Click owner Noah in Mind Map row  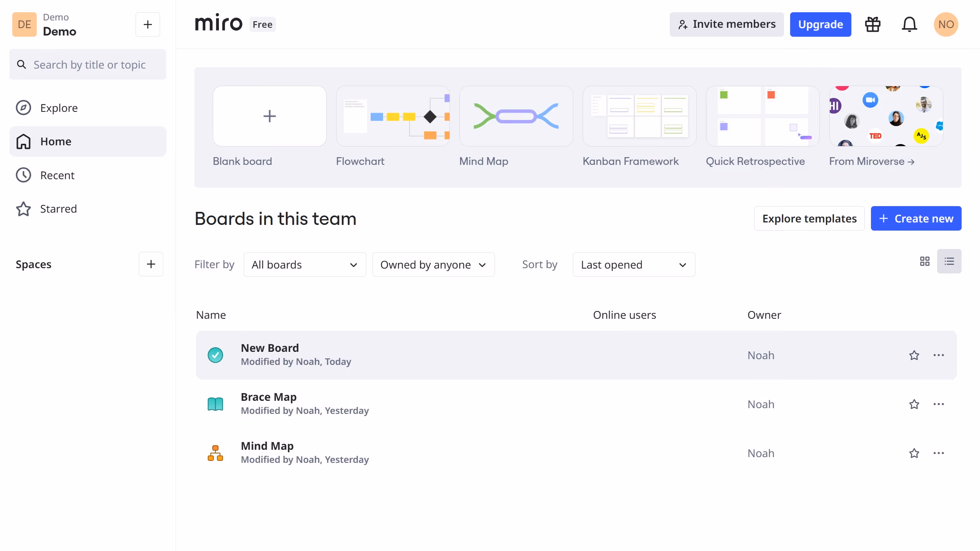click(761, 453)
